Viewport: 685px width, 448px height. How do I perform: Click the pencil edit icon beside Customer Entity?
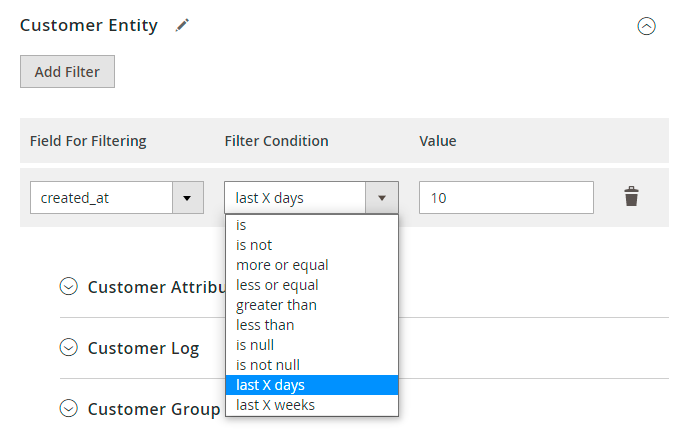[x=182, y=25]
